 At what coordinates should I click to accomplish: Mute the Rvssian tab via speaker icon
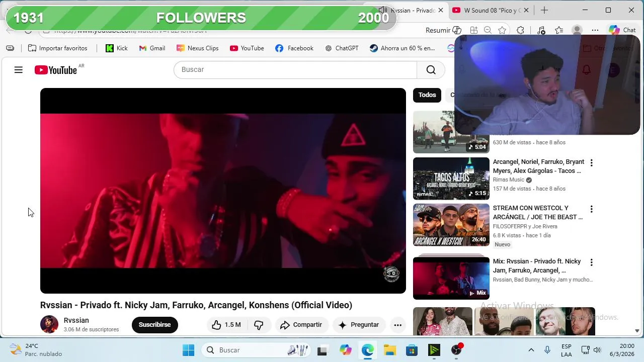[x=383, y=10]
